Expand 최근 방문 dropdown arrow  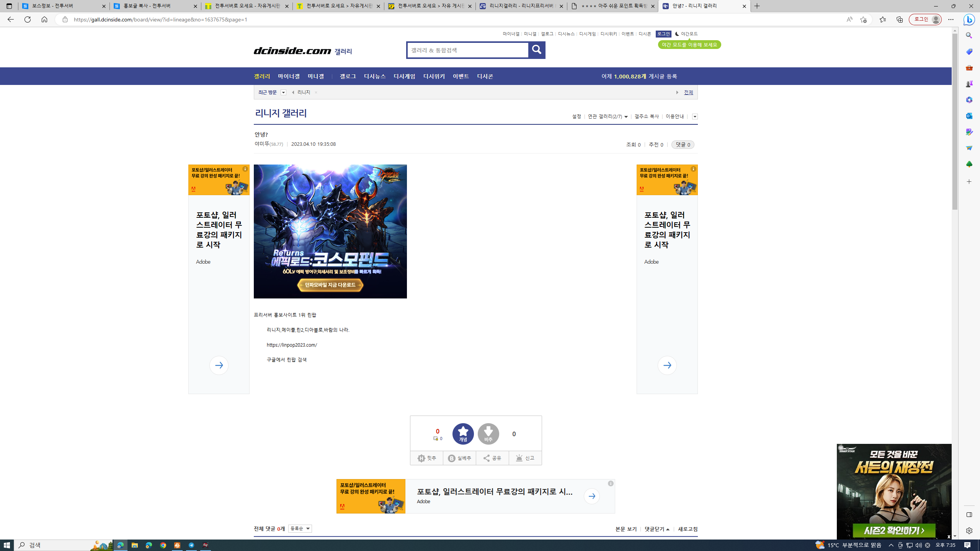click(283, 93)
